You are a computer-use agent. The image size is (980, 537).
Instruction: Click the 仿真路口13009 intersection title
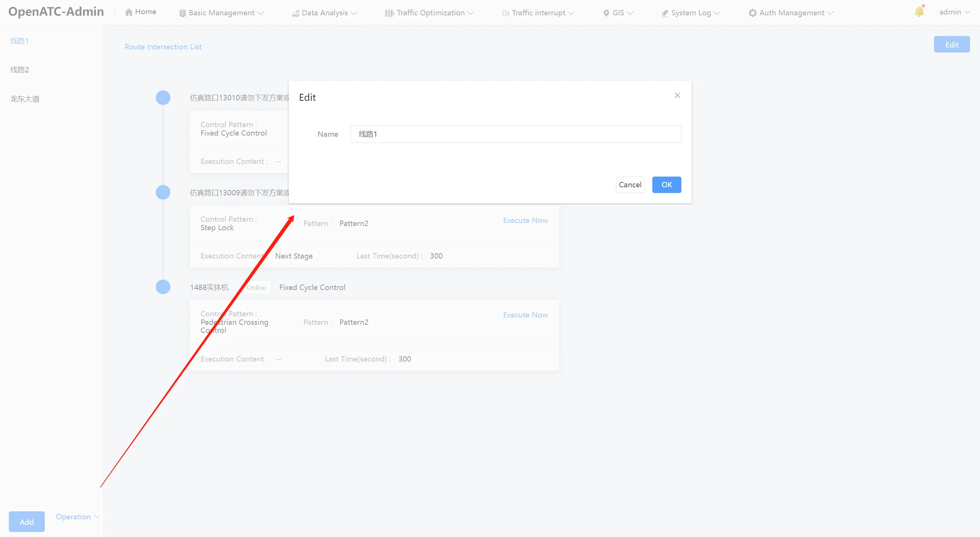pos(239,193)
